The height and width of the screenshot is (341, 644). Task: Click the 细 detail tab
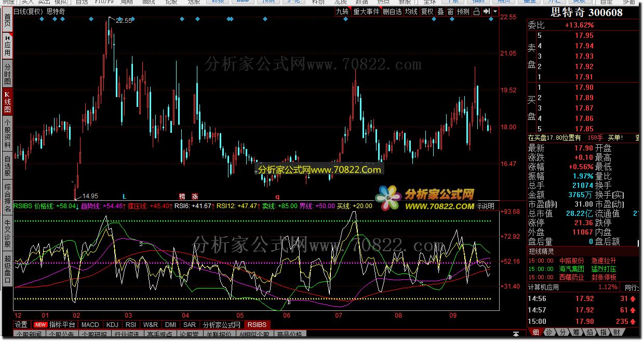[535, 332]
